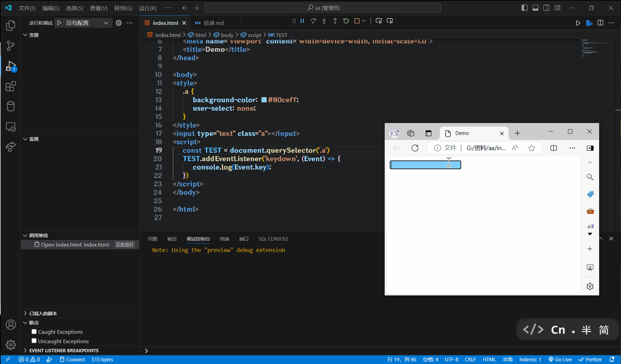Screen dimensions: 621x364
Task: Open the 文件(F) menu
Action: click(x=27, y=8)
